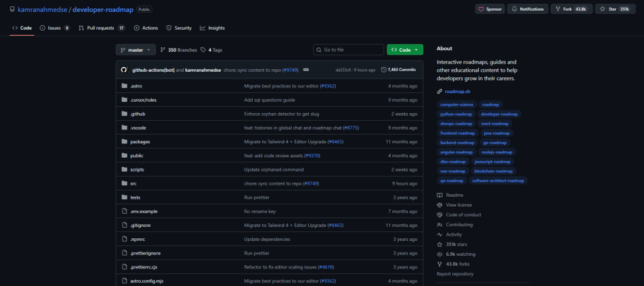Click the public folder icon

click(x=125, y=155)
